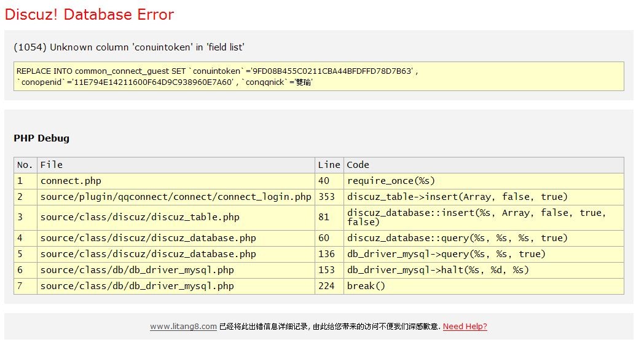Click the discuz_table->insert code cell
The height and width of the screenshot is (342, 644).
click(x=457, y=197)
